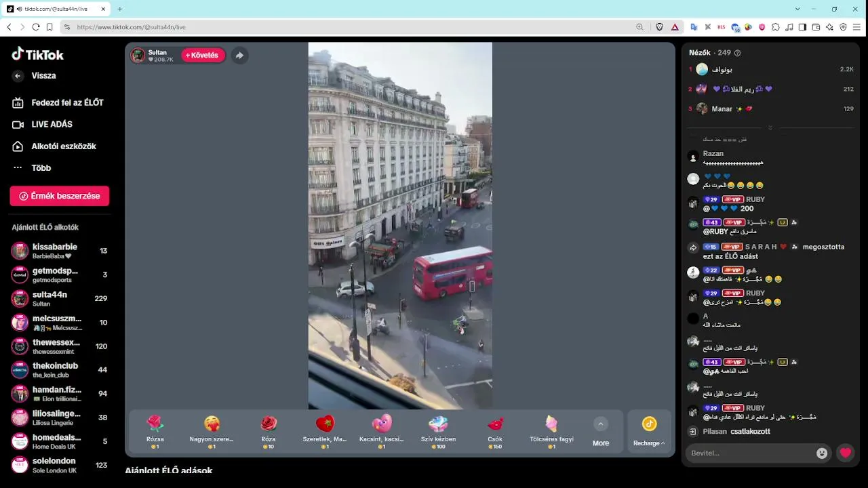Share the live stream
Image resolution: width=868 pixels, height=488 pixels.
coord(239,56)
